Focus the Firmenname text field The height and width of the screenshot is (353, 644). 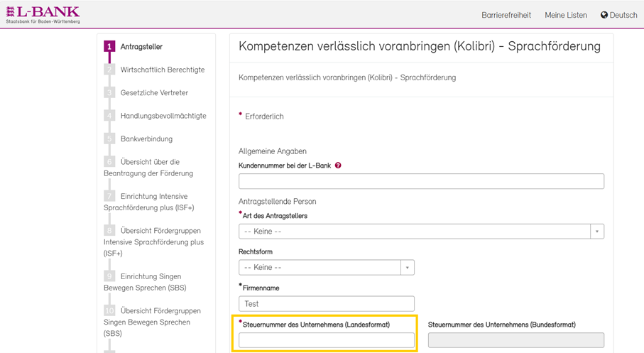(x=327, y=304)
